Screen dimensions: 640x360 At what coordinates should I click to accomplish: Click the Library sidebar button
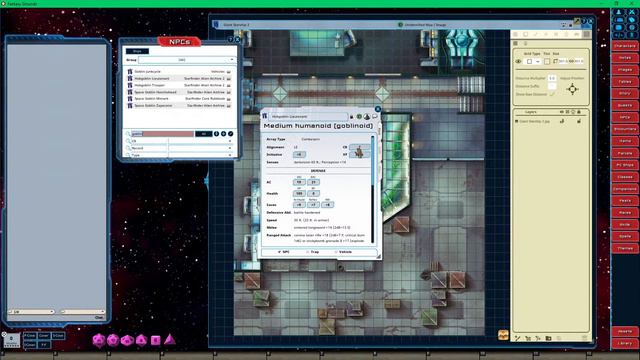pos(625,343)
